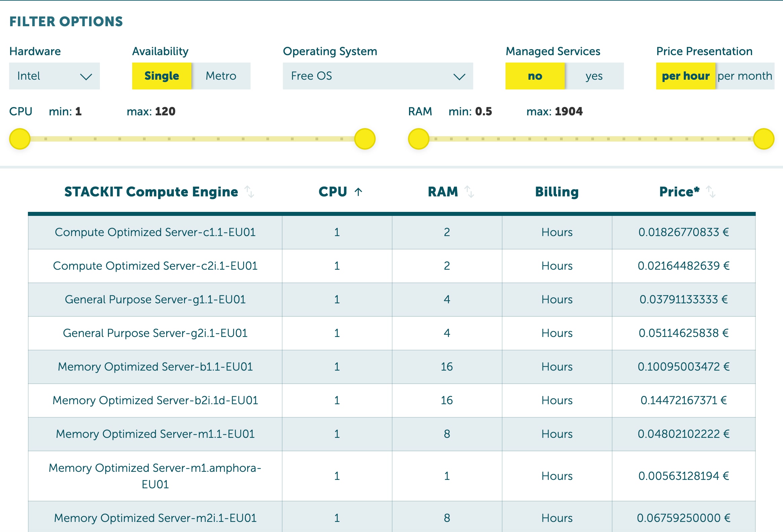Screen dimensions: 783x532
Task: Select row Compute Optimized Server-c1.1-EU01
Action: tap(392, 232)
